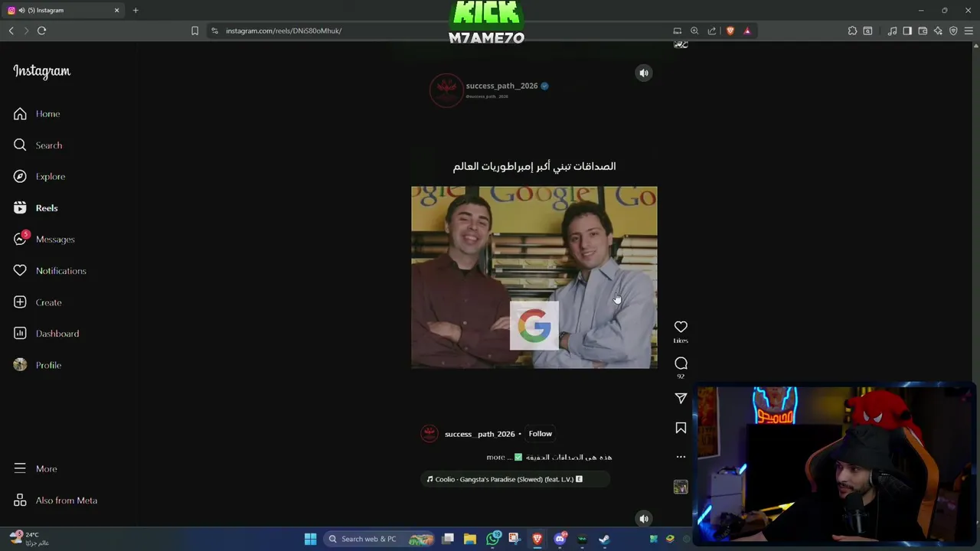Viewport: 980px width, 551px height.
Task: Toggle sound on the next reel below
Action: pos(644,518)
